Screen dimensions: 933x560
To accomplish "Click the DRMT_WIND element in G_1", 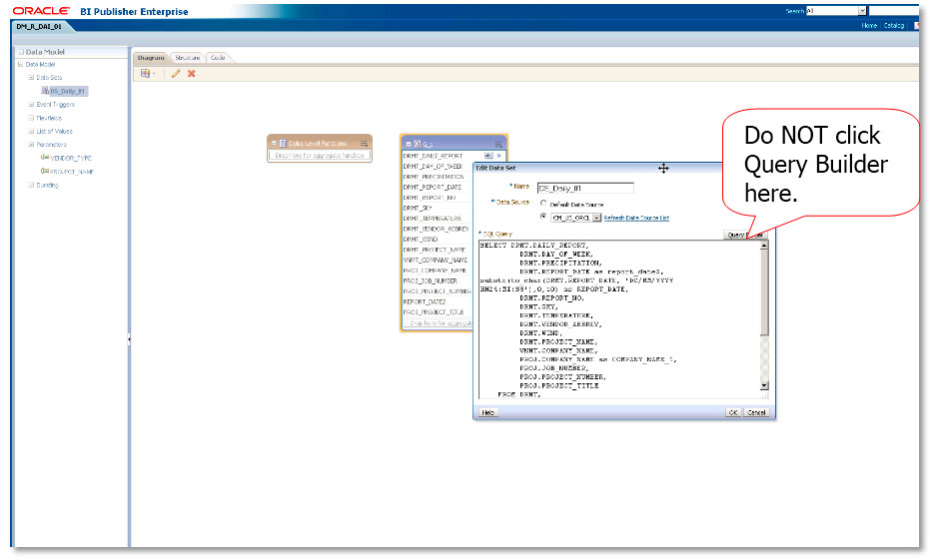I will [421, 239].
